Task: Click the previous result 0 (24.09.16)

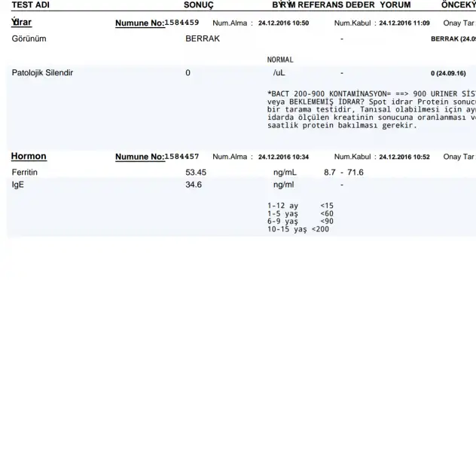Action: coord(448,74)
